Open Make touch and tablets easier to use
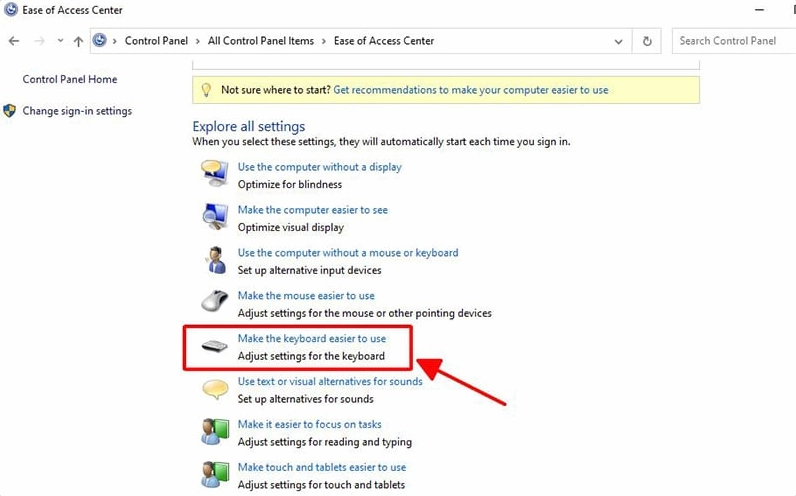Screen dimensions: 796x496 tap(322, 467)
